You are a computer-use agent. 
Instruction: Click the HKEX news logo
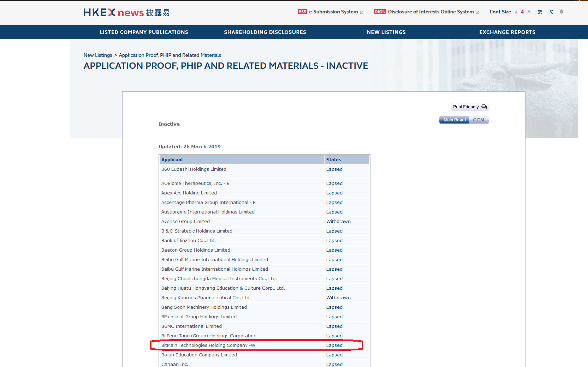point(126,12)
